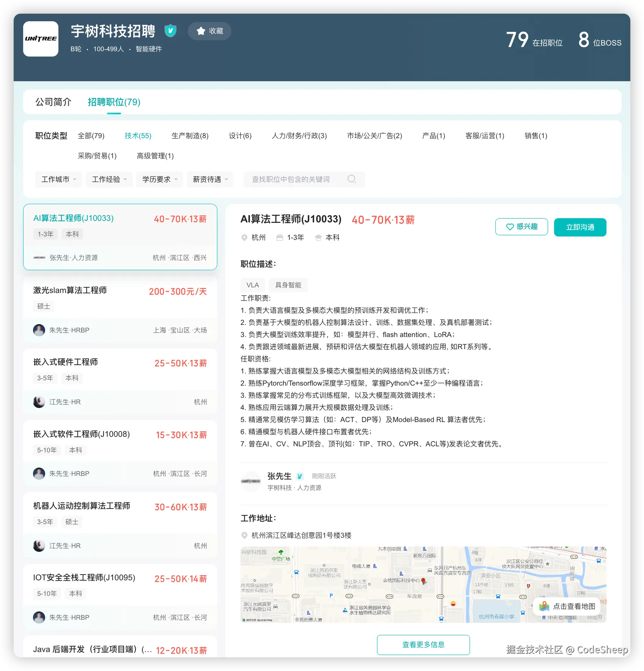Image resolution: width=644 pixels, height=671 pixels.
Task: Switch to the 公司简介 tab
Action: pyautogui.click(x=53, y=102)
